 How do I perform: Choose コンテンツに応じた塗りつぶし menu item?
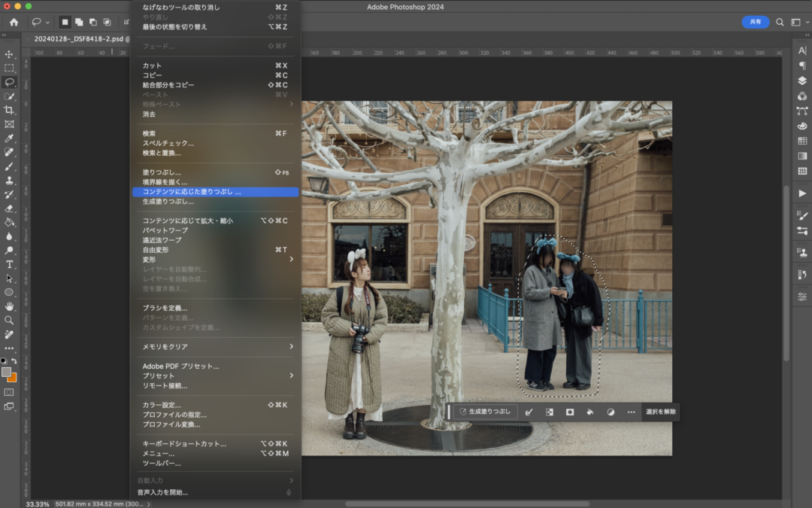point(192,192)
